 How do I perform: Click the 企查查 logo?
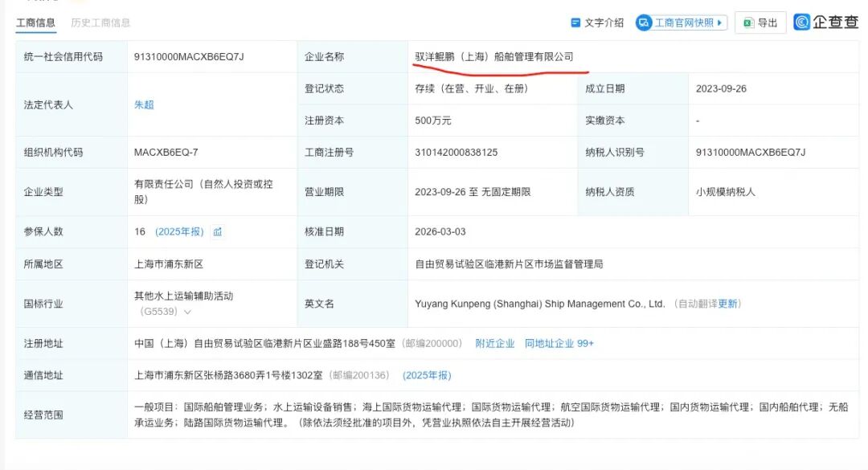(826, 22)
